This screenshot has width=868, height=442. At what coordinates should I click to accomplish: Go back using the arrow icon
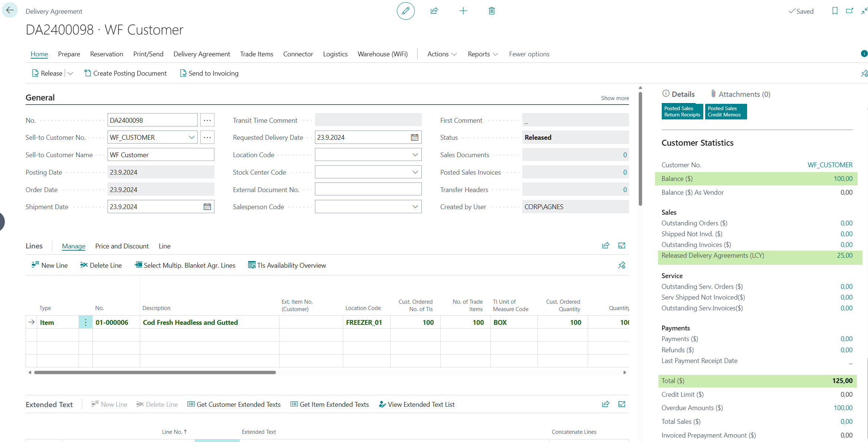coord(10,10)
